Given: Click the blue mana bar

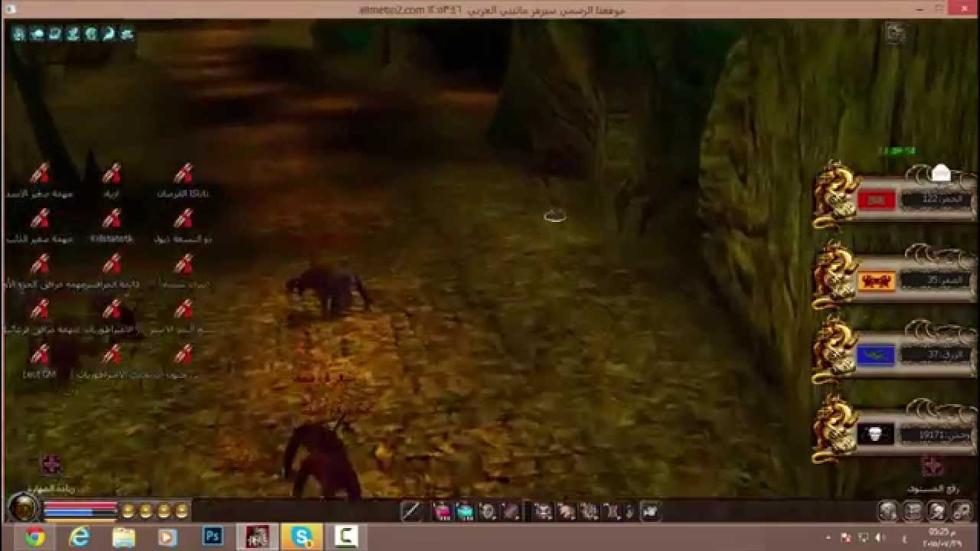Looking at the screenshot, I should (80, 513).
